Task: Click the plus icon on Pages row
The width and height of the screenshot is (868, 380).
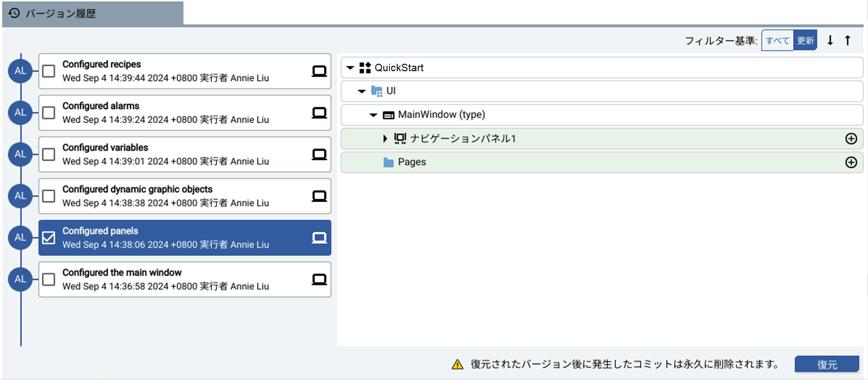Action: tap(851, 162)
